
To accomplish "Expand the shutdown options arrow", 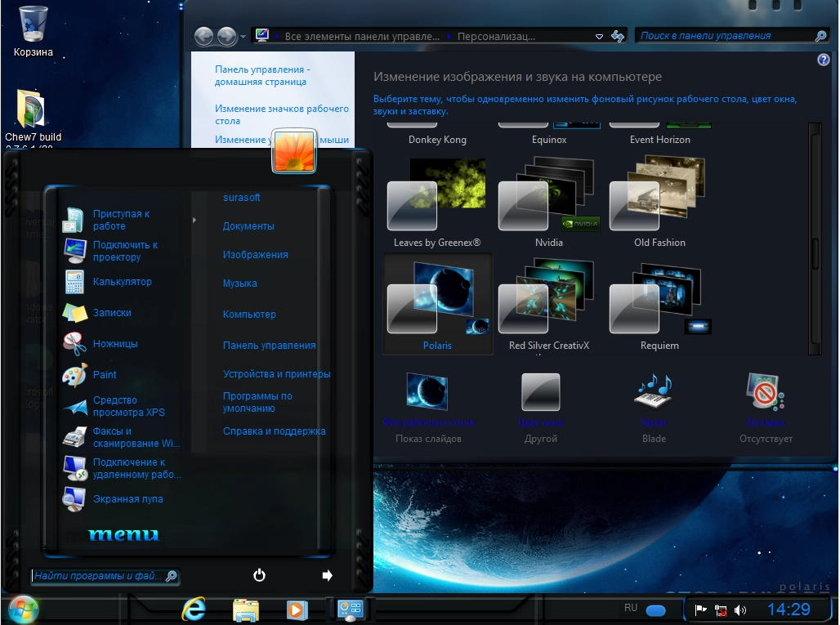I will pyautogui.click(x=327, y=575).
